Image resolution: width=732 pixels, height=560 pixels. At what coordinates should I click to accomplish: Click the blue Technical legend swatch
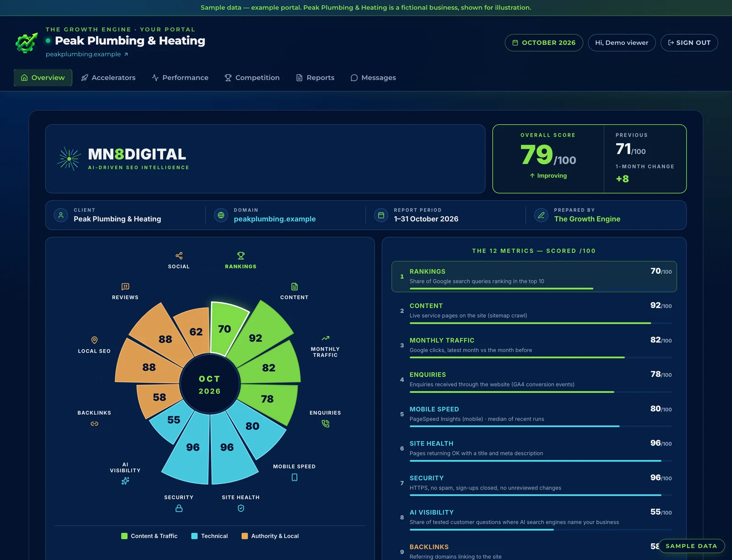[194, 536]
